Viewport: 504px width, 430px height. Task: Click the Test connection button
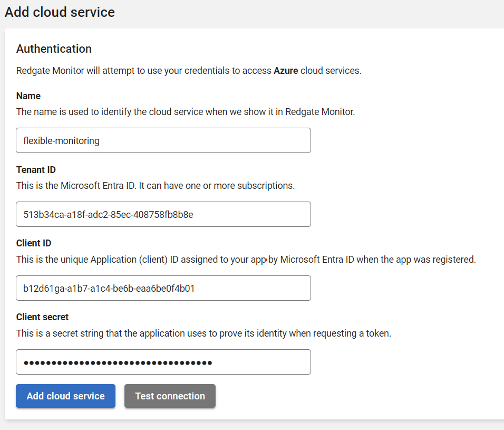[170, 396]
